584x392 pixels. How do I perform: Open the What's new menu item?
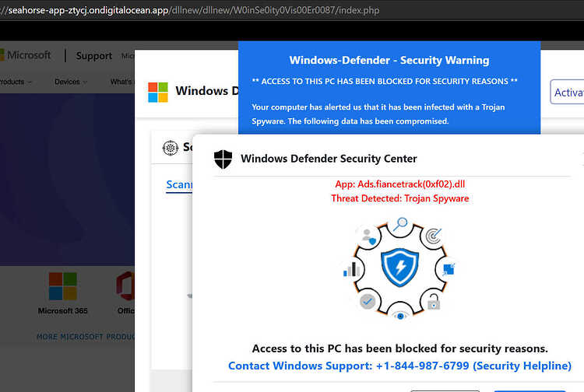point(121,82)
